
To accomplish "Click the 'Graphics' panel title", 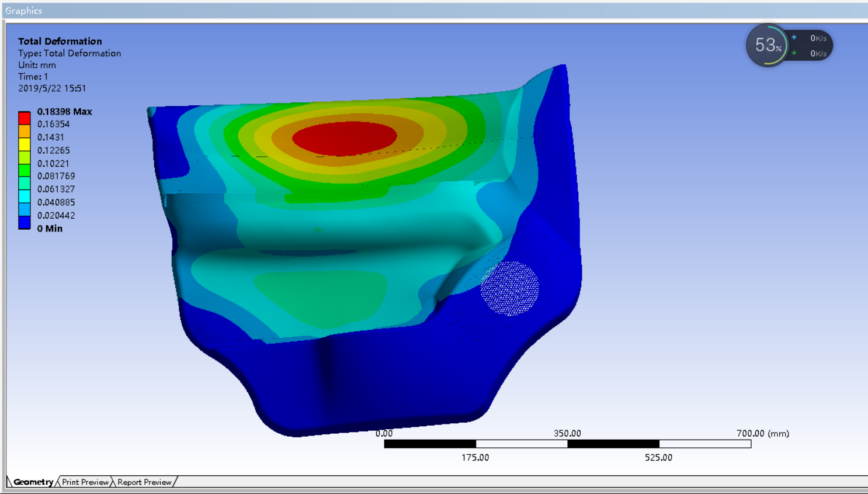I will pyautogui.click(x=23, y=11).
